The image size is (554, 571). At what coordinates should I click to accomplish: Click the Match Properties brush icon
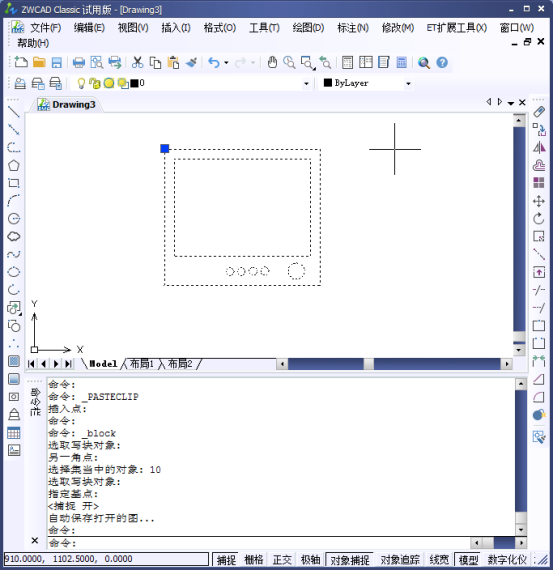coord(192,62)
